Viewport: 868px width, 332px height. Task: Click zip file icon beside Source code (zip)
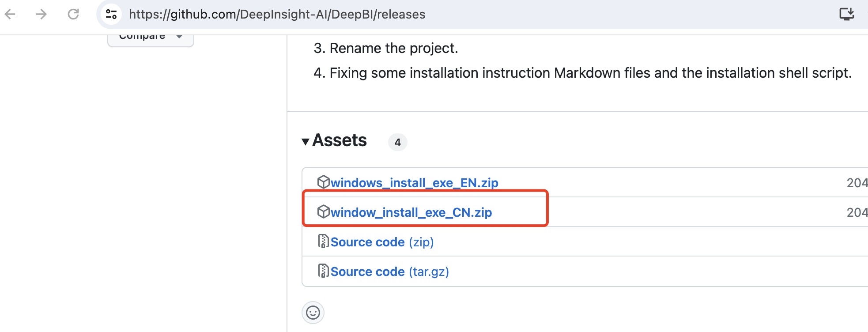324,241
